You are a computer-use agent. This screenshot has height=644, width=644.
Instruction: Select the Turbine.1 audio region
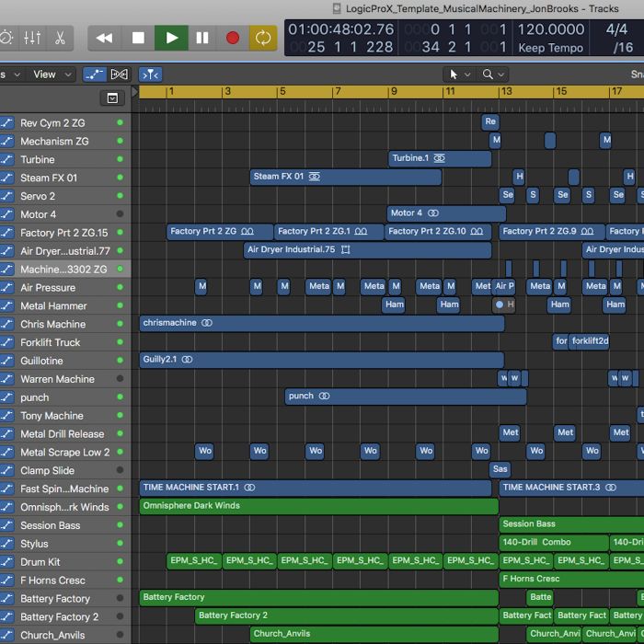coord(440,158)
